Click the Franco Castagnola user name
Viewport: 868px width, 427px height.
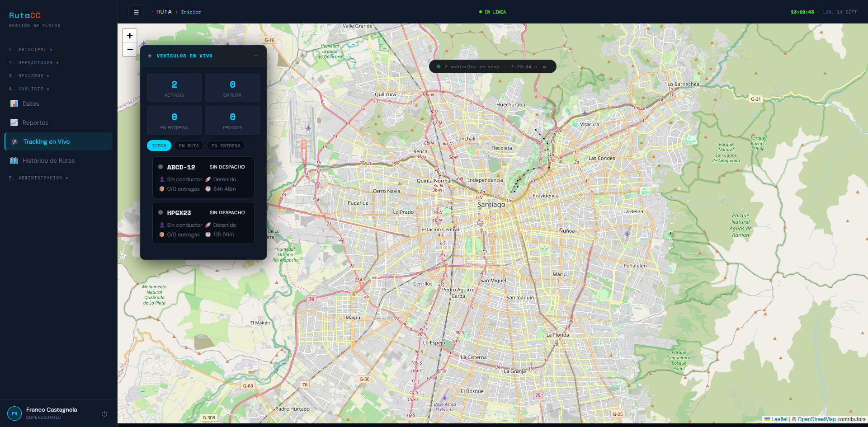click(x=52, y=410)
